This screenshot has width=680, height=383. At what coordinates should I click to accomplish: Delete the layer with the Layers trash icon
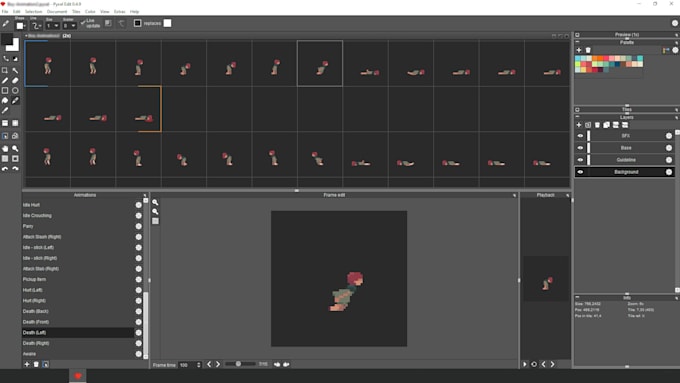pos(597,125)
